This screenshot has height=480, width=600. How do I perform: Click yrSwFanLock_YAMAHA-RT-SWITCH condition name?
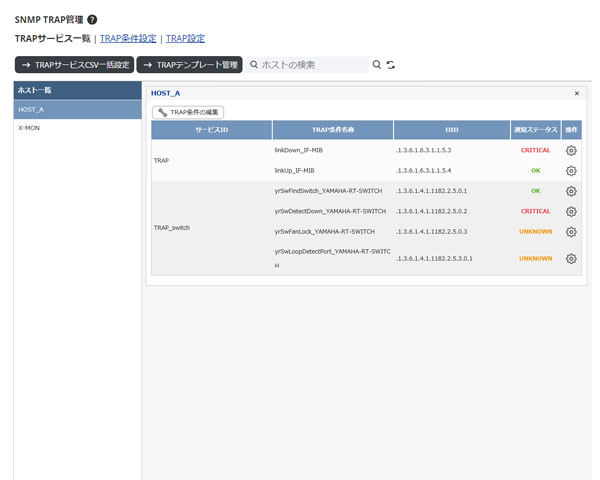click(x=324, y=231)
